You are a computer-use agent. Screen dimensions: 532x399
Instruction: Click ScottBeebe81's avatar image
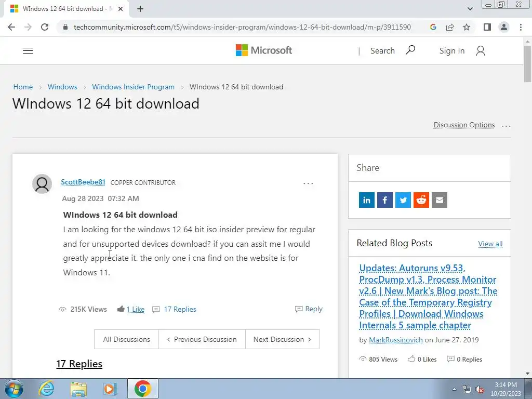coord(42,184)
